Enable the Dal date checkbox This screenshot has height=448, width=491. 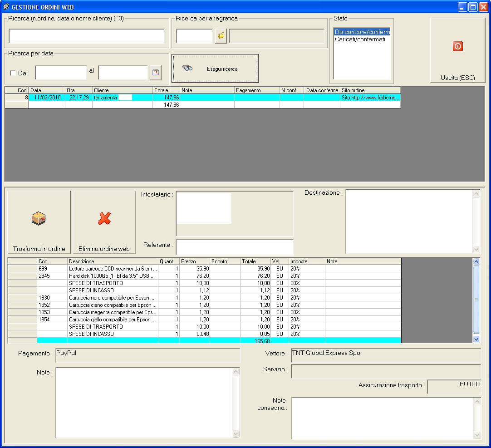click(13, 73)
